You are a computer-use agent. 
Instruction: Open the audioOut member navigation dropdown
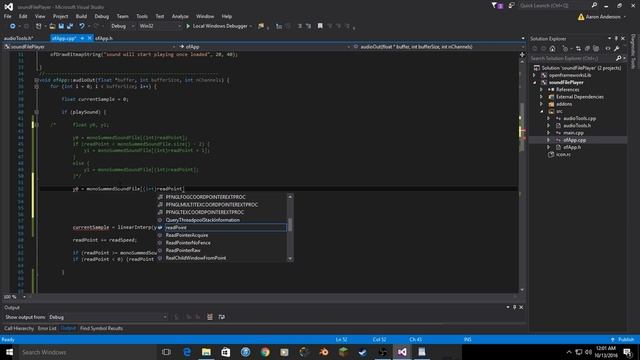pyautogui.click(x=438, y=47)
